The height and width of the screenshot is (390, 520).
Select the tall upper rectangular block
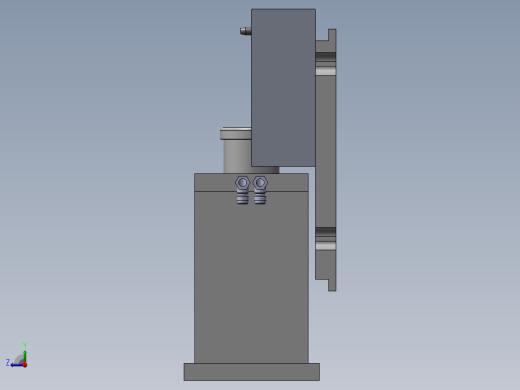pyautogui.click(x=283, y=88)
